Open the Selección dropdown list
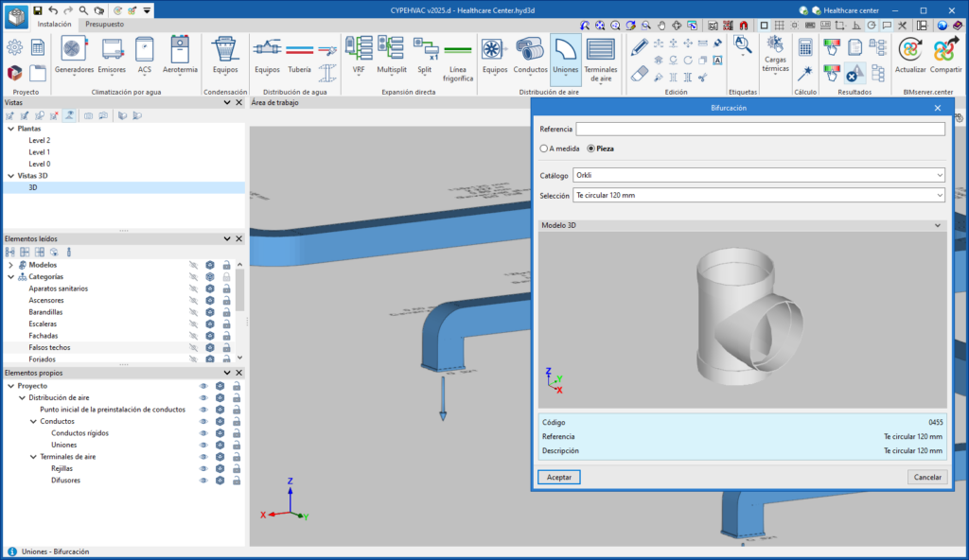Viewport: 969px width, 560px height. click(759, 195)
